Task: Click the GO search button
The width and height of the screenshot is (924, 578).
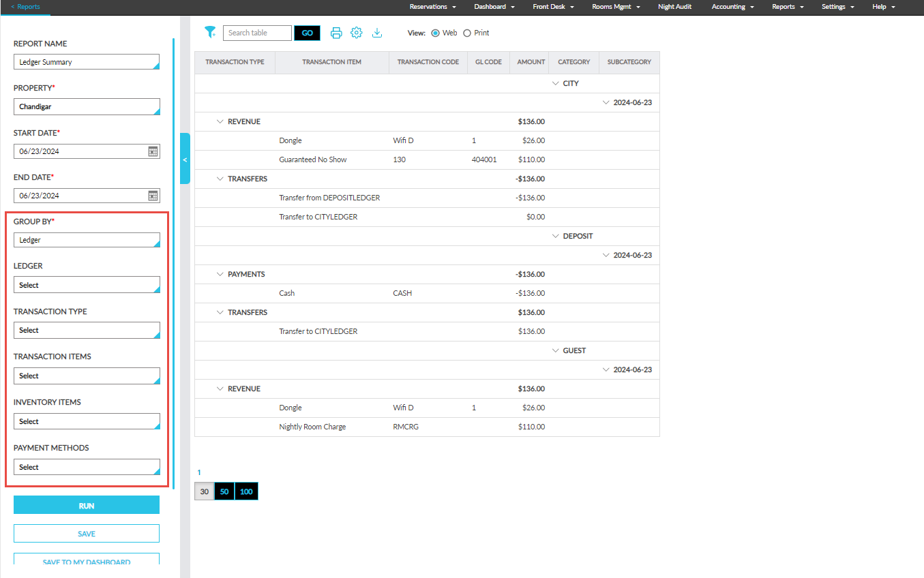Action: (x=307, y=33)
